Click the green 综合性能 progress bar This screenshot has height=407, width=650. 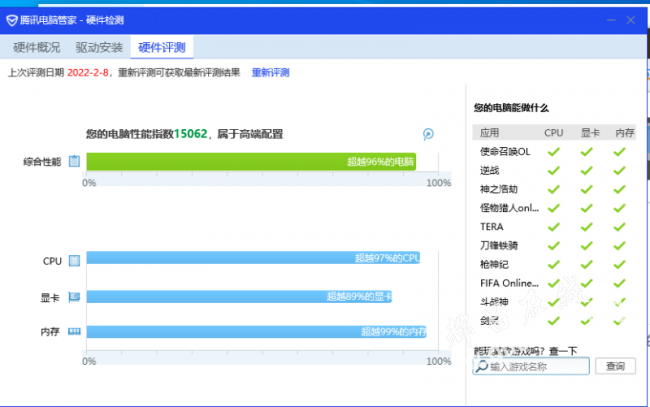pyautogui.click(x=251, y=162)
